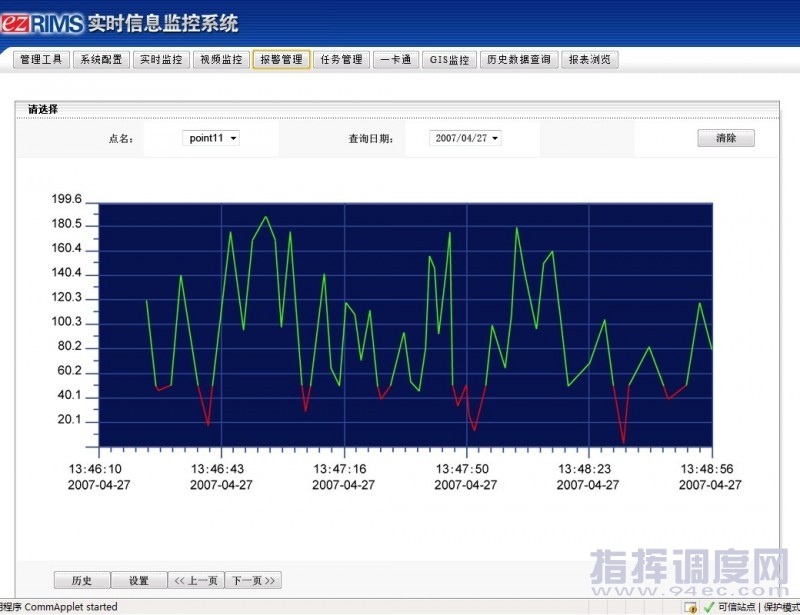
Task: Open 报表浏览 reports menu
Action: (x=590, y=60)
